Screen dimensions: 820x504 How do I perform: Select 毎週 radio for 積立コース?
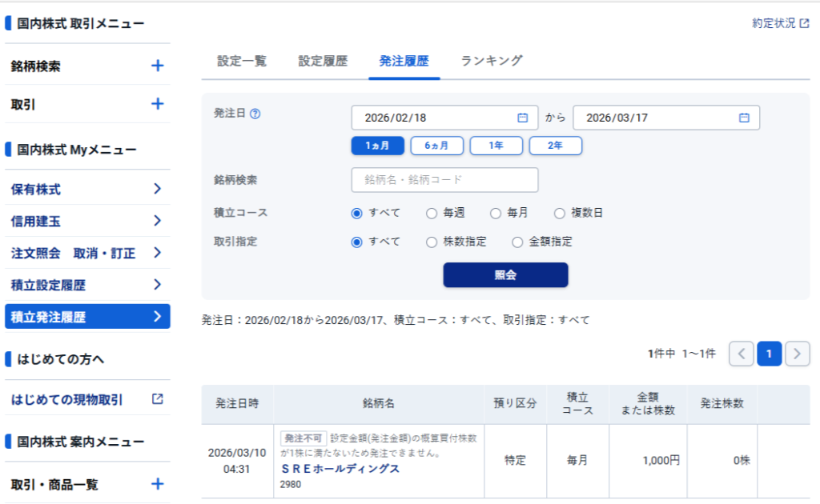pyautogui.click(x=432, y=213)
